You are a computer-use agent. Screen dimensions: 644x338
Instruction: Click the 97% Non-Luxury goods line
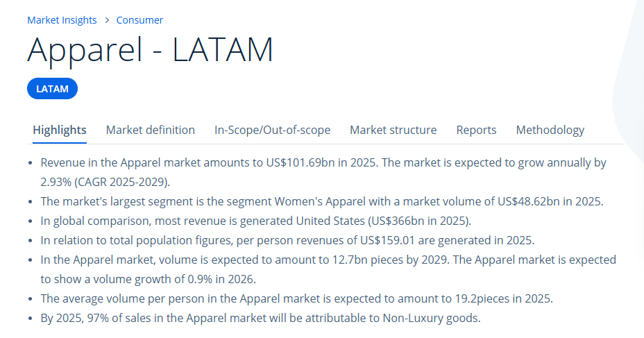[x=260, y=319]
